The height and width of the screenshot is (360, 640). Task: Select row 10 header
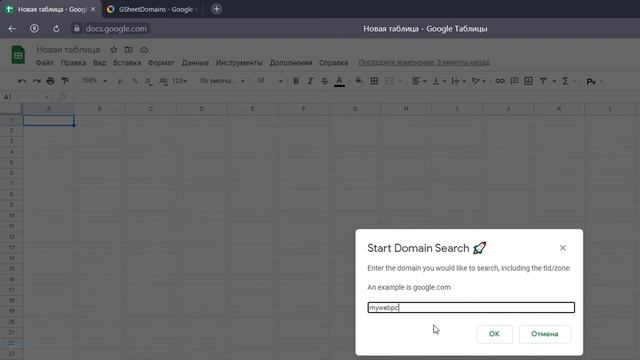pyautogui.click(x=11, y=216)
